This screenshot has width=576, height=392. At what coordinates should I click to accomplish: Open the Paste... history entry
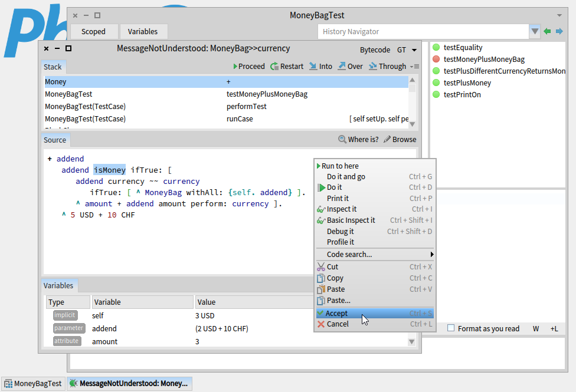tap(375, 300)
